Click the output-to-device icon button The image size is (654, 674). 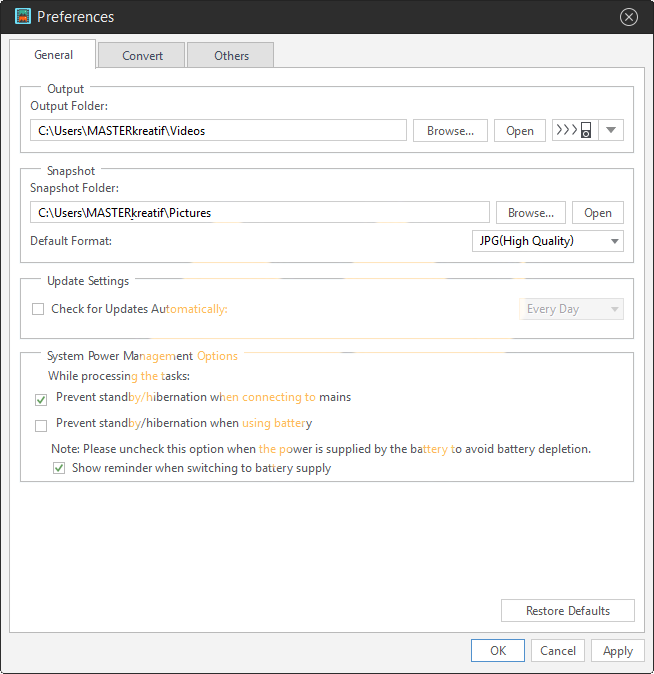(x=575, y=130)
